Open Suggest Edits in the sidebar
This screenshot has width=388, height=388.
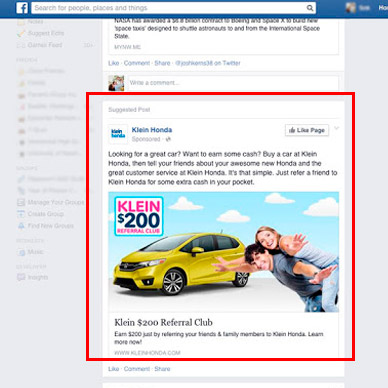click(x=46, y=33)
